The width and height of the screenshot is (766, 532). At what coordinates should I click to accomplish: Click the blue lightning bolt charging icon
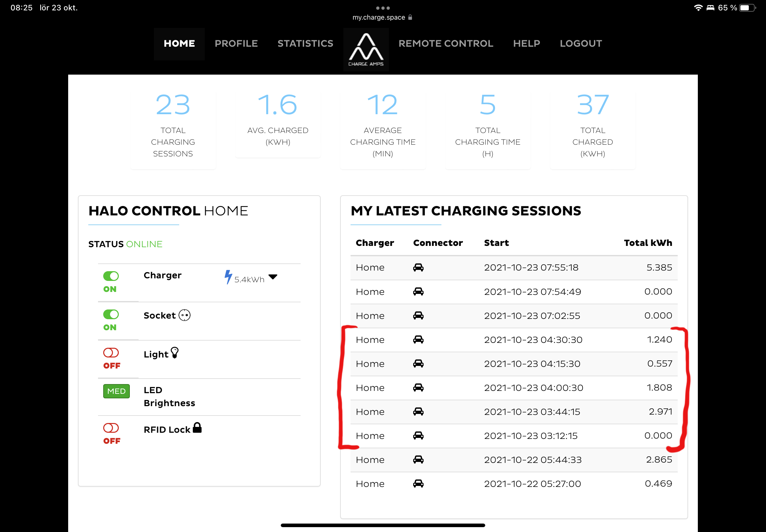click(228, 277)
